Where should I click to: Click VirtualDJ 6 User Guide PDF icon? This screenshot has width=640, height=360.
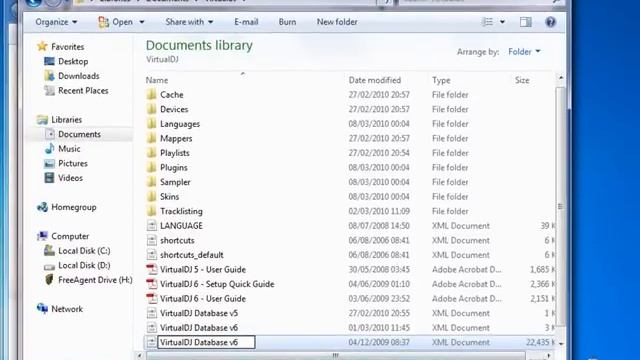coord(151,298)
